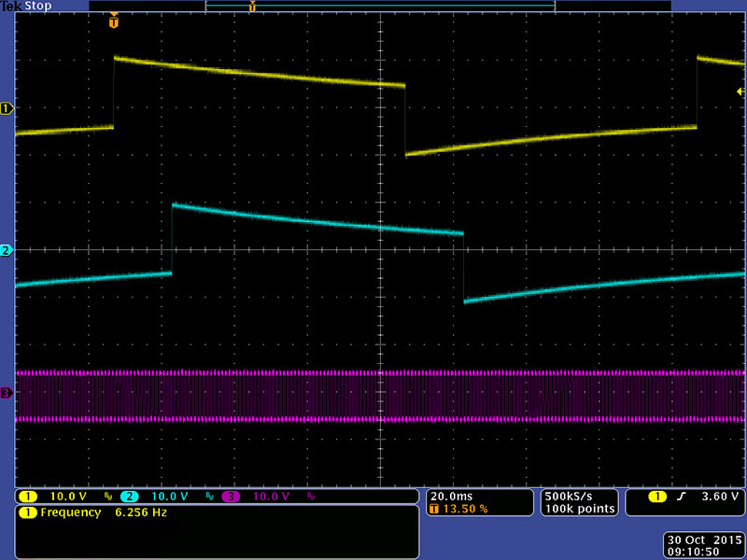The width and height of the screenshot is (747, 560).
Task: Click the 100k points record length
Action: [x=580, y=509]
